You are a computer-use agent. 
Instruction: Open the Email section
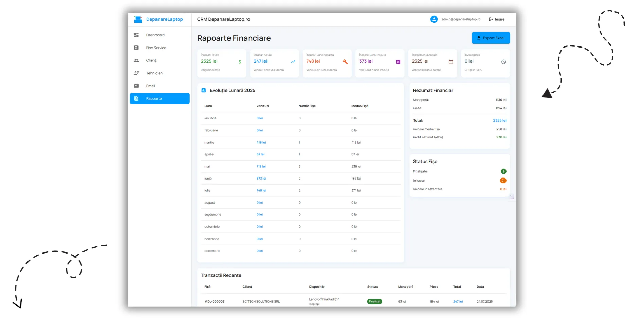pos(160,86)
